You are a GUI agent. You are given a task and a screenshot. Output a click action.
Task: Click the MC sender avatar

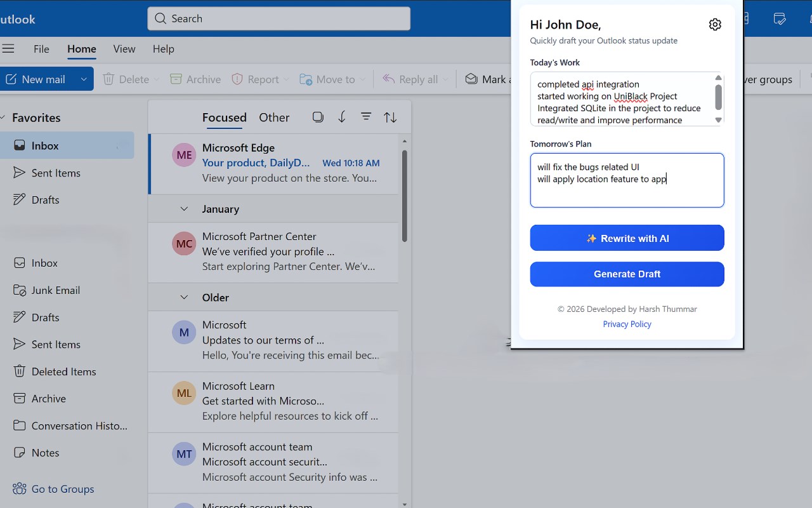point(184,244)
